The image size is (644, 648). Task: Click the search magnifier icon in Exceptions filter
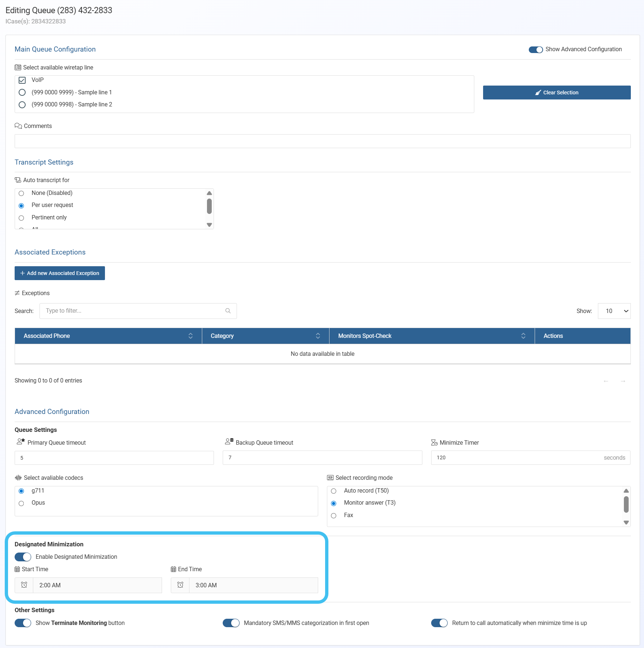(228, 311)
